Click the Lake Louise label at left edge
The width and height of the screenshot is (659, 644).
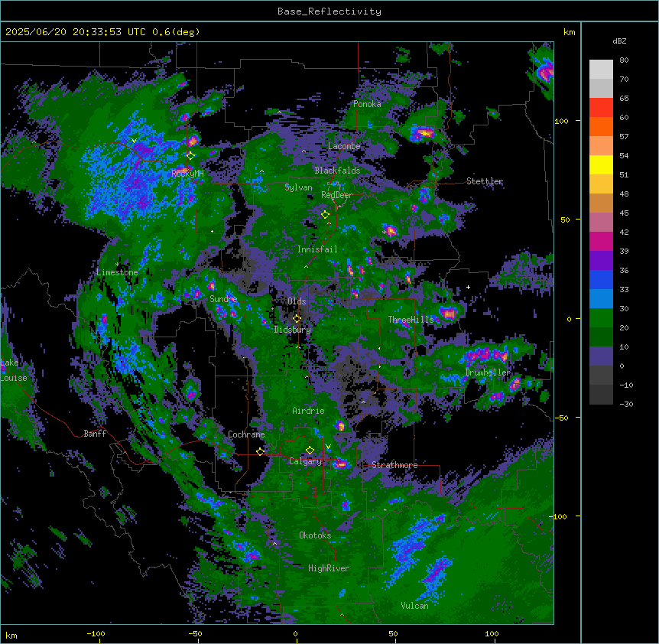(14, 370)
